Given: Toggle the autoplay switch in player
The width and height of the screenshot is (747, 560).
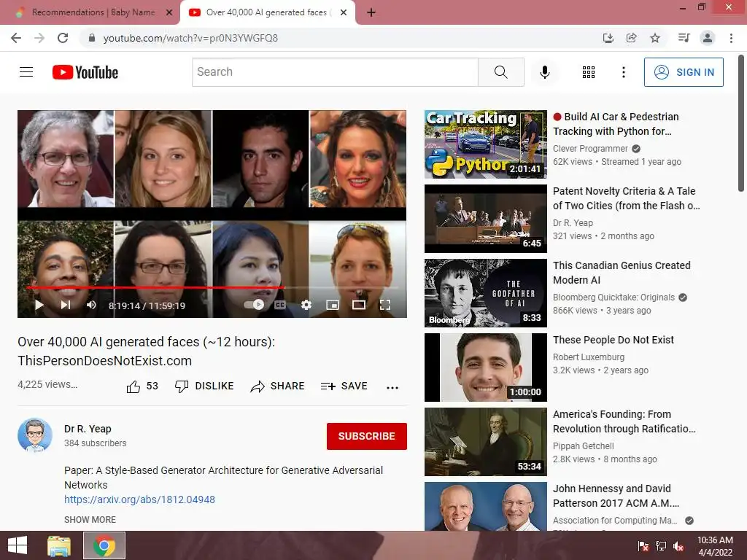Looking at the screenshot, I should coord(254,304).
